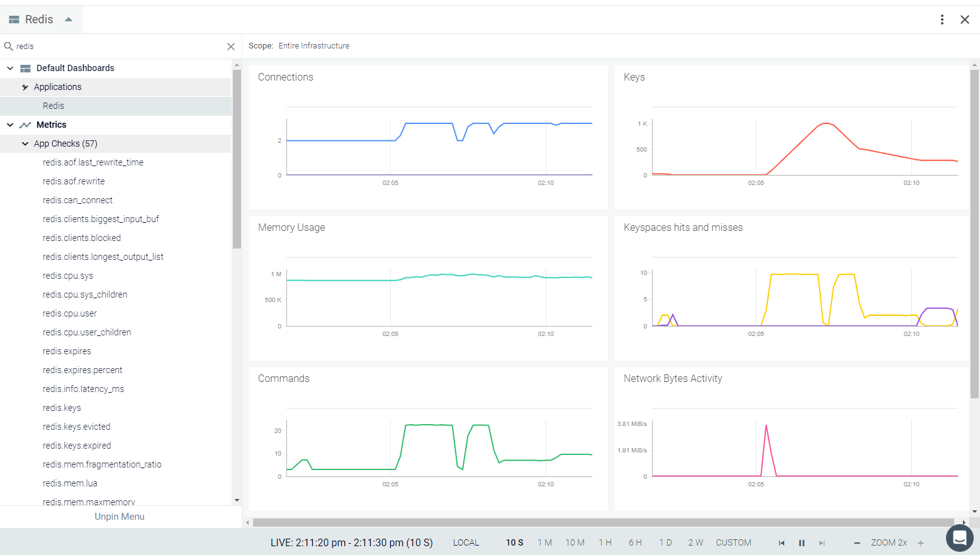Step back to previous time window
Screen dimensions: 980x555
pyautogui.click(x=782, y=543)
